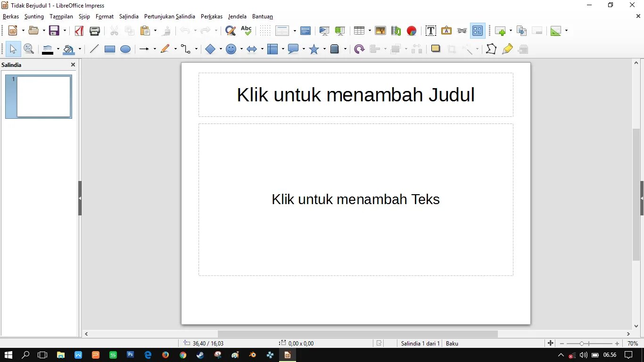Insert an image icon
Screen dimensions: 644x362
(x=380, y=31)
